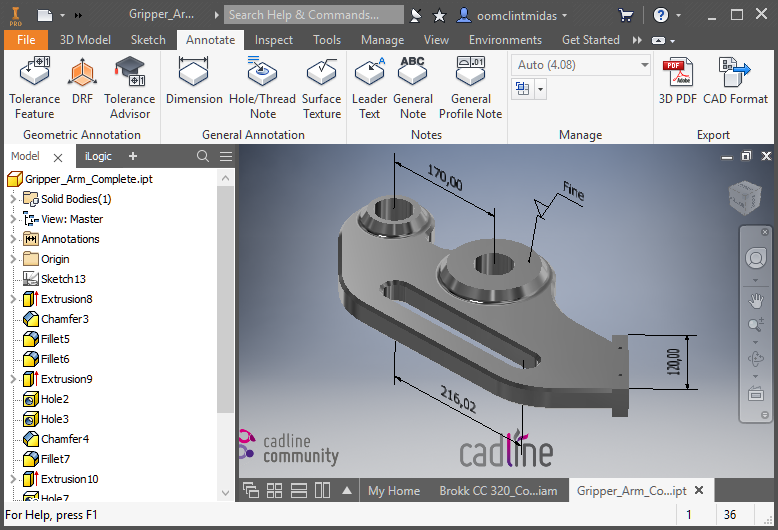The width and height of the screenshot is (778, 530).
Task: Open the Tolerance Advisor
Action: coord(130,88)
